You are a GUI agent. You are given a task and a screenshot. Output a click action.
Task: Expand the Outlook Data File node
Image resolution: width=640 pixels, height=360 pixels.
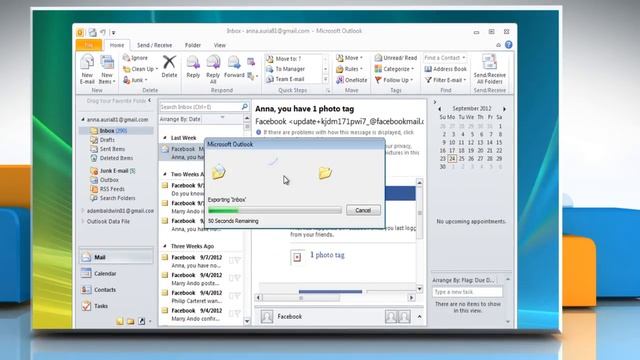[83, 221]
